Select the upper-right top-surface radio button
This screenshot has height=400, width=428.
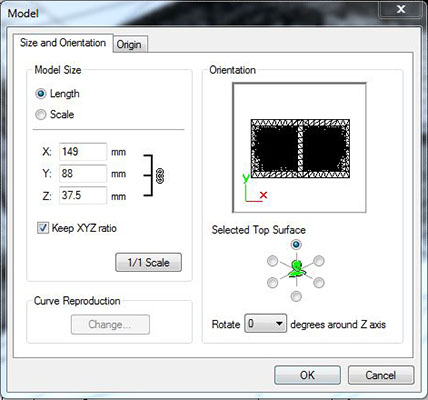(x=319, y=261)
